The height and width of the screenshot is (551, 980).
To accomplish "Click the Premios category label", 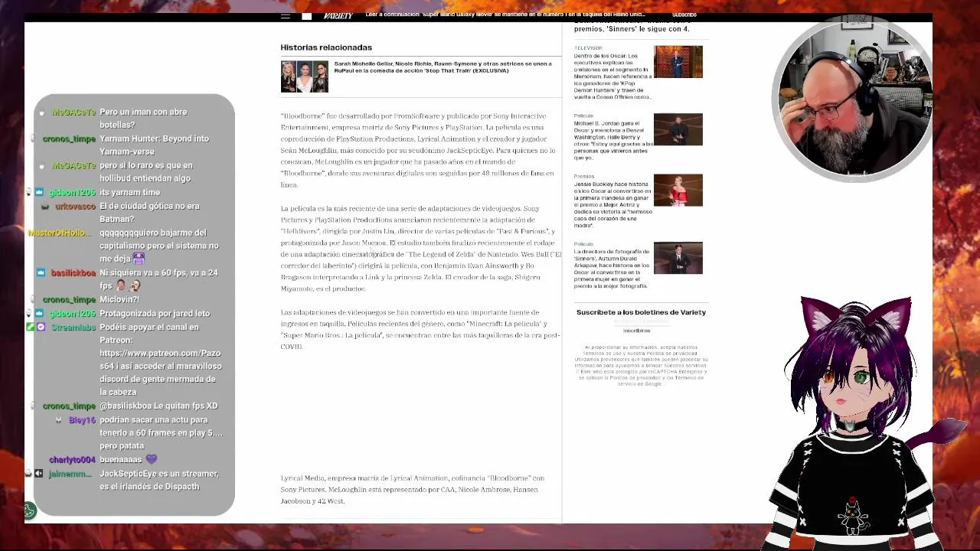I will point(583,177).
